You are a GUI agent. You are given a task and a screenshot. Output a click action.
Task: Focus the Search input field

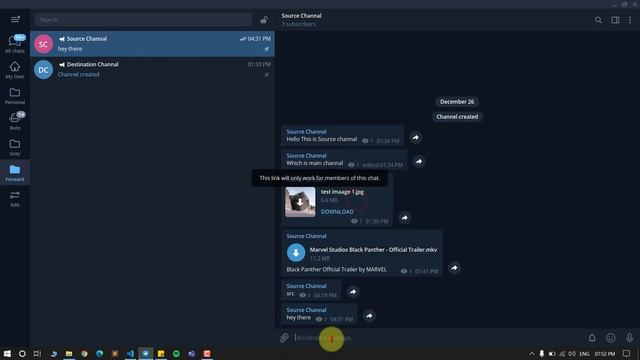pyautogui.click(x=143, y=20)
